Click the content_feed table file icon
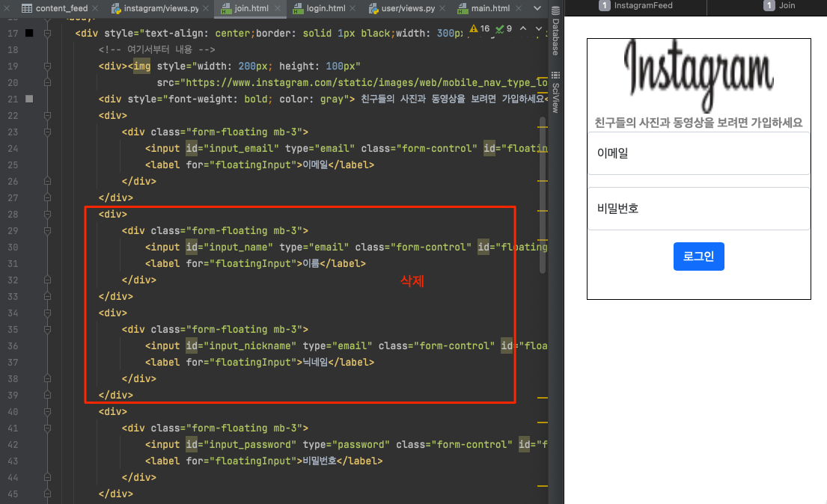 pyautogui.click(x=26, y=8)
